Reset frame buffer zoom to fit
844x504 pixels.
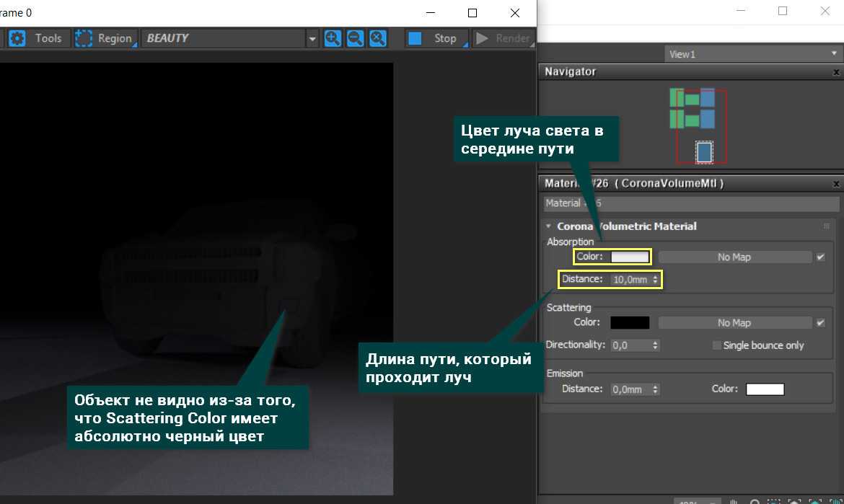378,38
